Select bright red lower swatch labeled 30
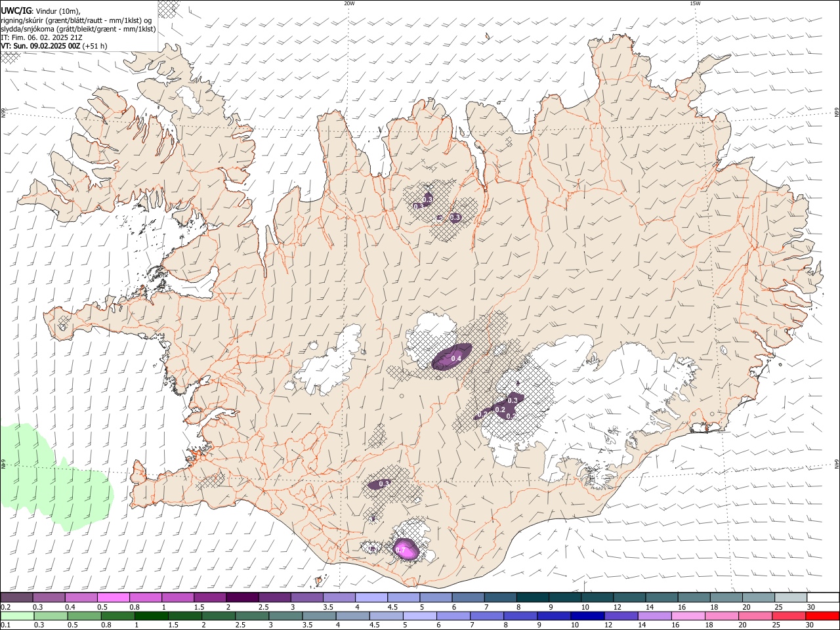 (x=823, y=616)
